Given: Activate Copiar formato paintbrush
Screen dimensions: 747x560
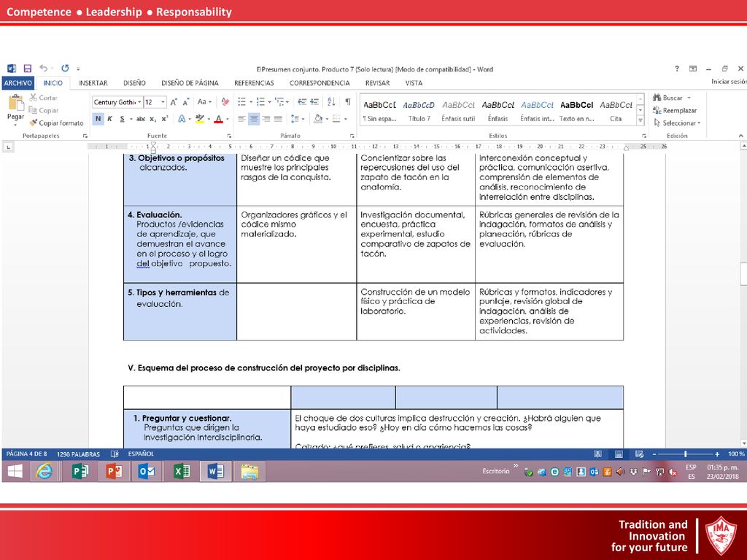Looking at the screenshot, I should [56, 122].
